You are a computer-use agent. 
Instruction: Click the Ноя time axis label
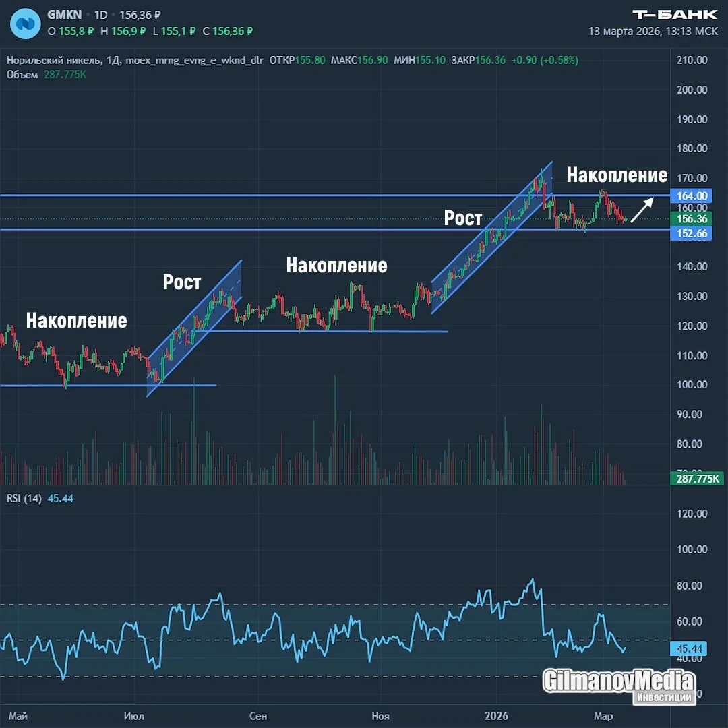pyautogui.click(x=381, y=716)
